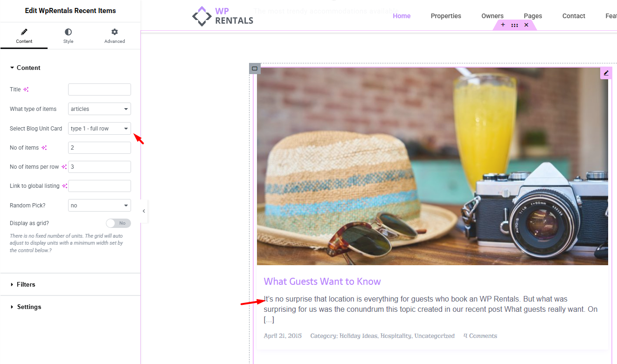This screenshot has height=364, width=617.
Task: Open the Properties menu item
Action: 445,16
